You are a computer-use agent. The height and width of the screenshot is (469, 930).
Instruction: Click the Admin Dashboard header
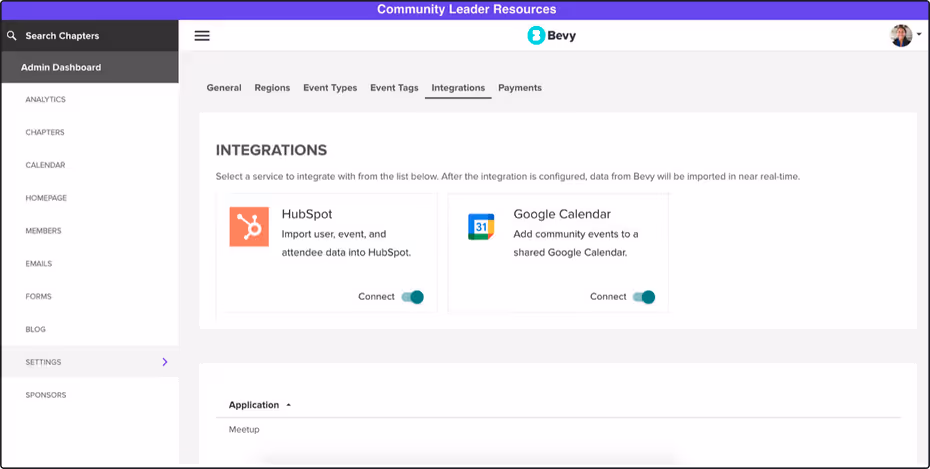[x=90, y=67]
